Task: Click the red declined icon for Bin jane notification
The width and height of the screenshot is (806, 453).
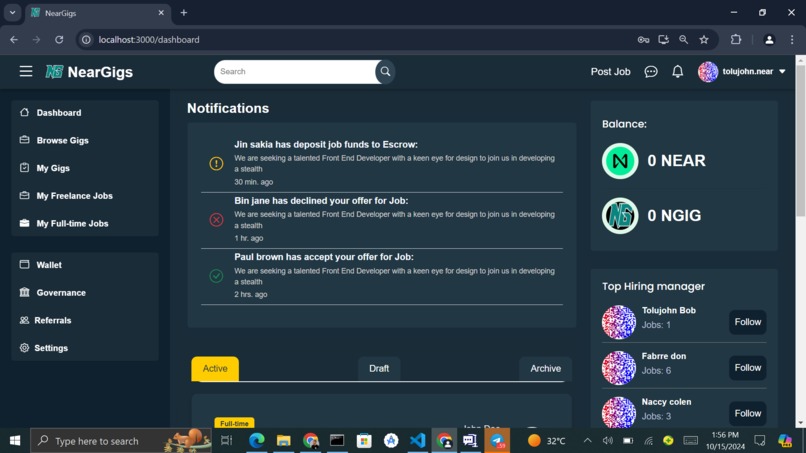Action: 216,220
